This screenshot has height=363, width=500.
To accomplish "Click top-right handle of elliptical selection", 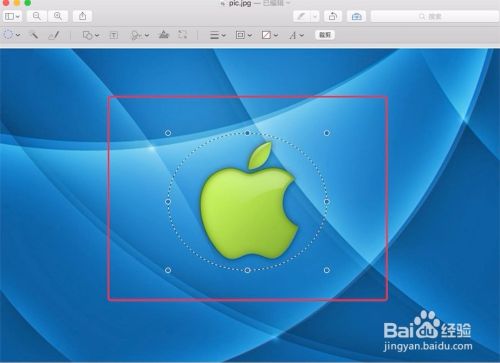I will click(x=327, y=133).
